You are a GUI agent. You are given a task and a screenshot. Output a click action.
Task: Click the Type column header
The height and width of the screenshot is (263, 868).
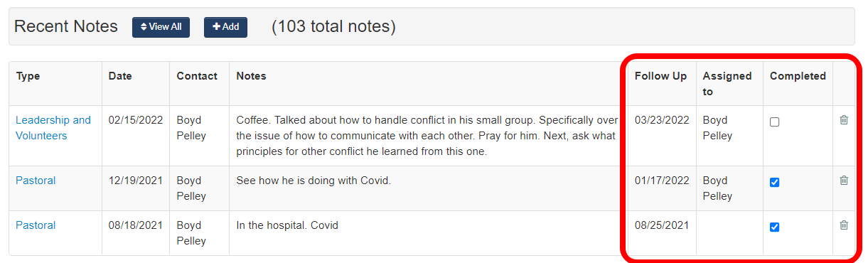[28, 76]
